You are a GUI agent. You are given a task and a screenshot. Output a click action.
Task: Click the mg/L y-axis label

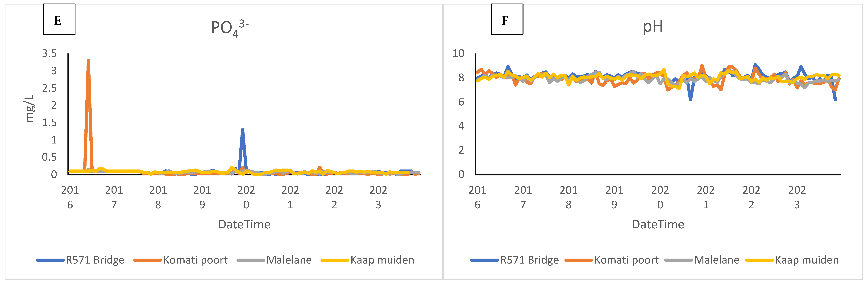point(30,108)
